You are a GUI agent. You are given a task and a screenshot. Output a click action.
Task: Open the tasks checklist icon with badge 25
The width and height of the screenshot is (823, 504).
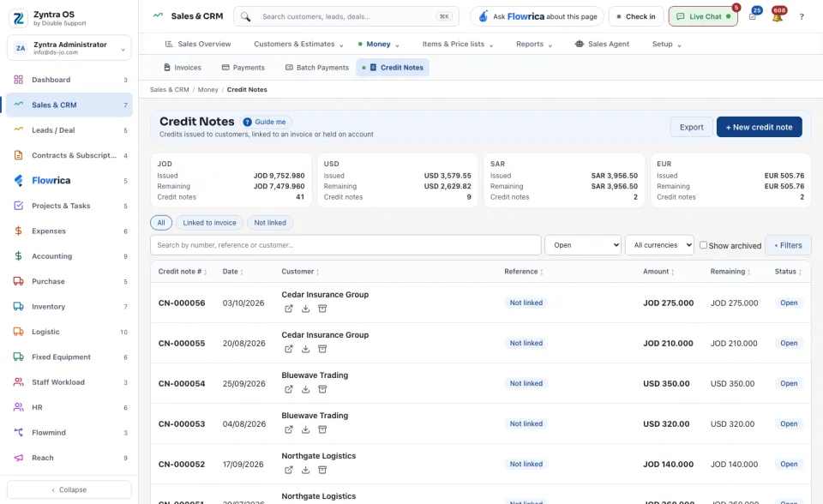click(753, 16)
